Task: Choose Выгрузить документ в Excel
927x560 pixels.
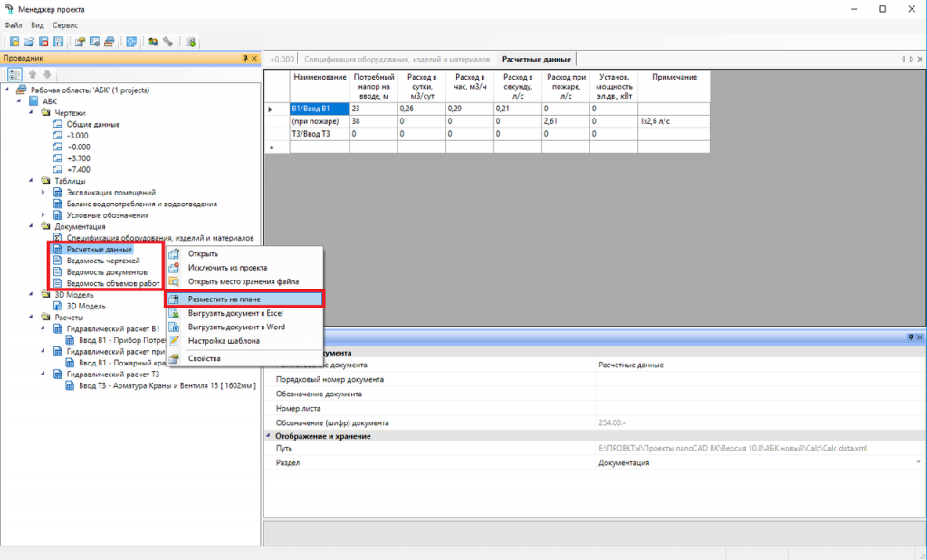Action: click(x=244, y=313)
